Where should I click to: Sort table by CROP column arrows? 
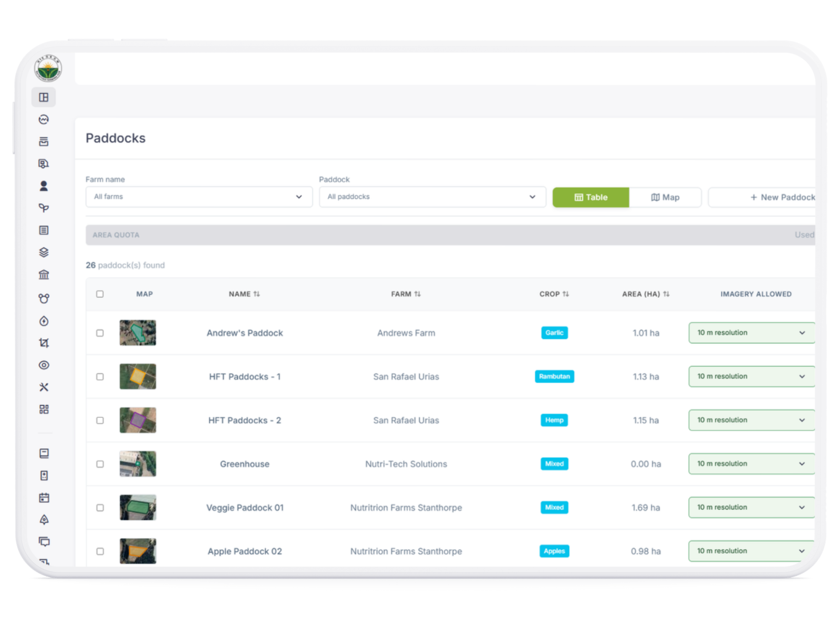(x=566, y=294)
